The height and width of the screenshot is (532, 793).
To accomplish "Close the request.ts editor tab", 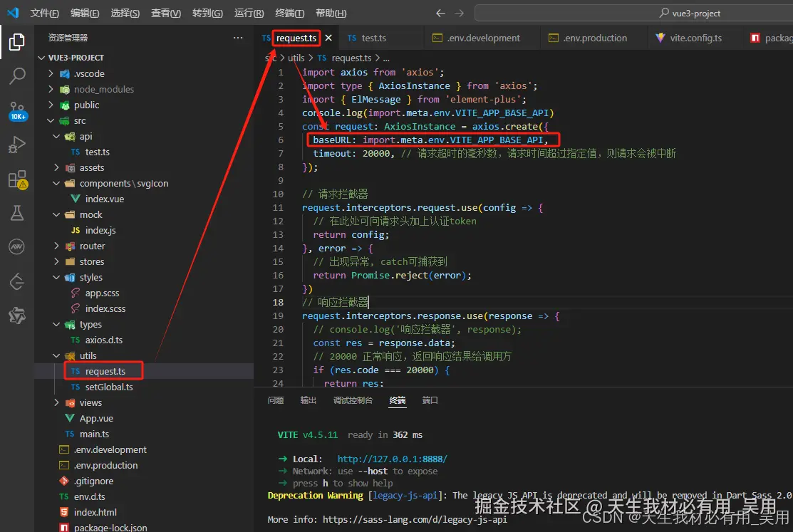I will [328, 38].
